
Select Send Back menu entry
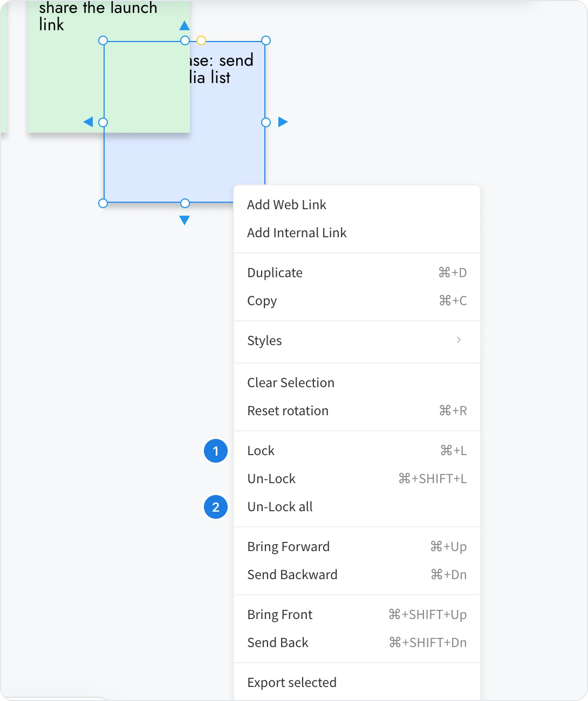pos(357,643)
